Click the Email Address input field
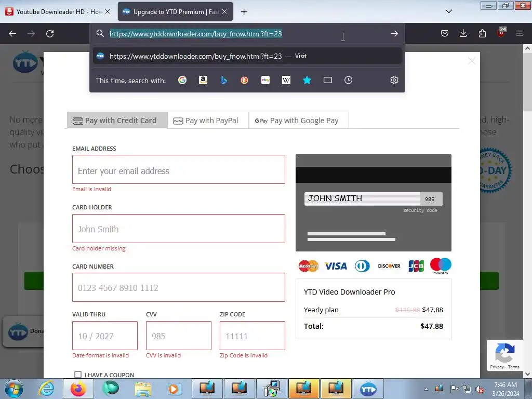532x399 pixels. (179, 170)
